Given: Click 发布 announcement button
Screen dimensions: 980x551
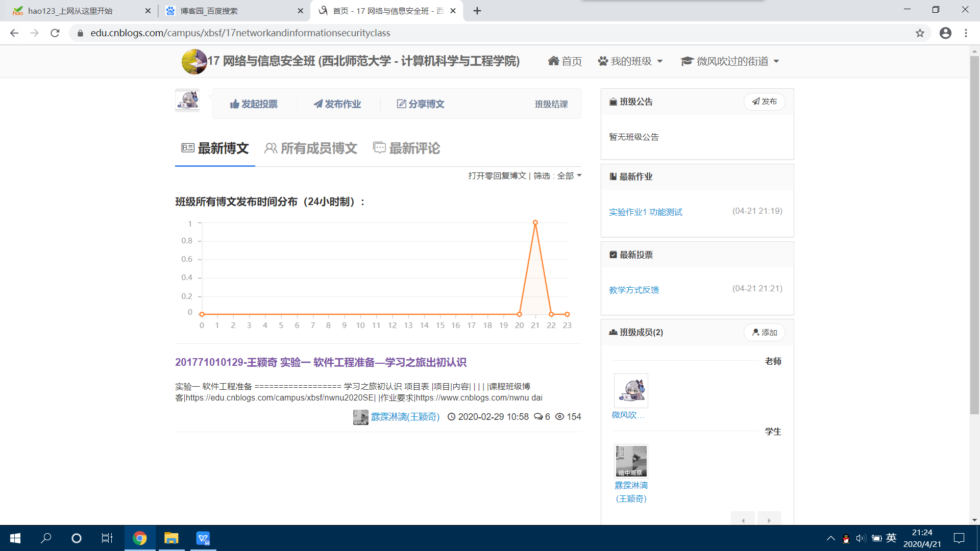Looking at the screenshot, I should click(764, 102).
